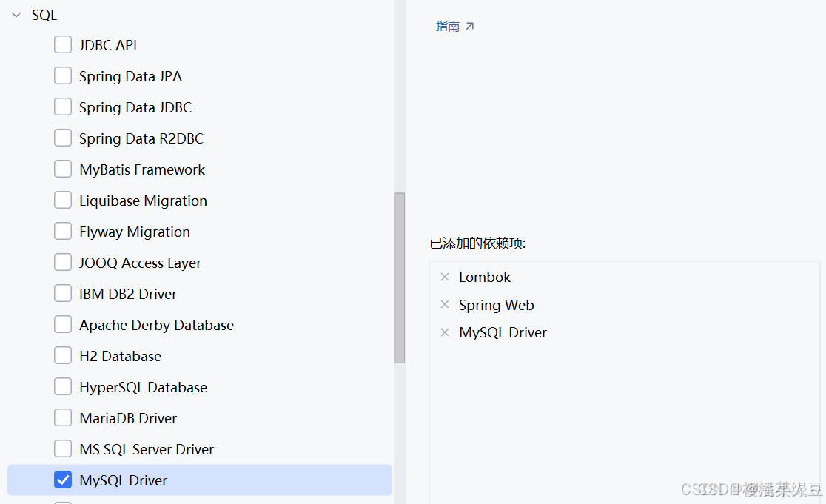
Task: Click the MariaDB Driver label
Action: coord(128,418)
